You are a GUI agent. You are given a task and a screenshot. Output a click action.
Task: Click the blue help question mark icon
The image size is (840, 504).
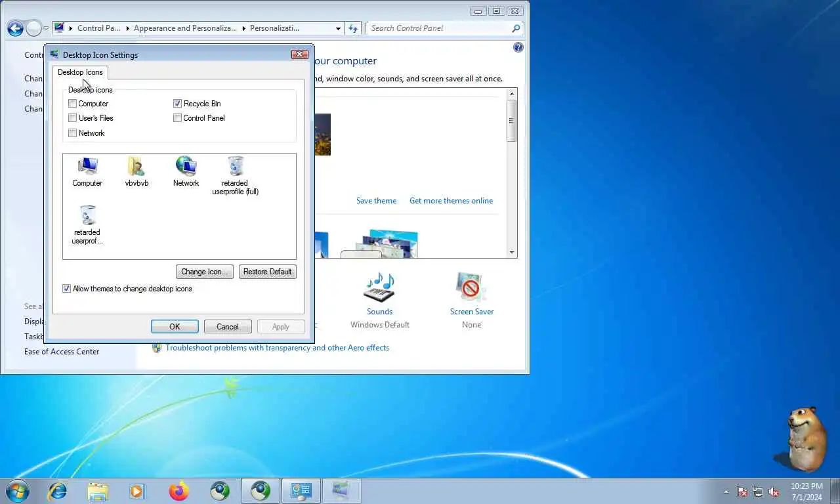tap(518, 47)
